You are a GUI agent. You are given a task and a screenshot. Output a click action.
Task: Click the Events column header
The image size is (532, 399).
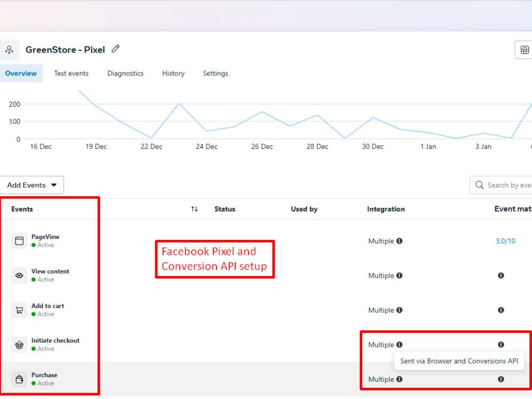coord(22,209)
